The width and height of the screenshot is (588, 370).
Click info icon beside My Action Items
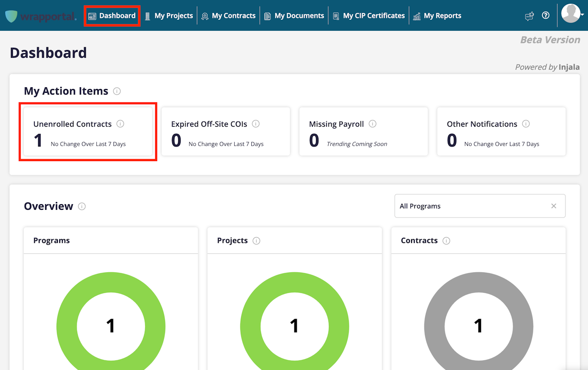(x=117, y=91)
